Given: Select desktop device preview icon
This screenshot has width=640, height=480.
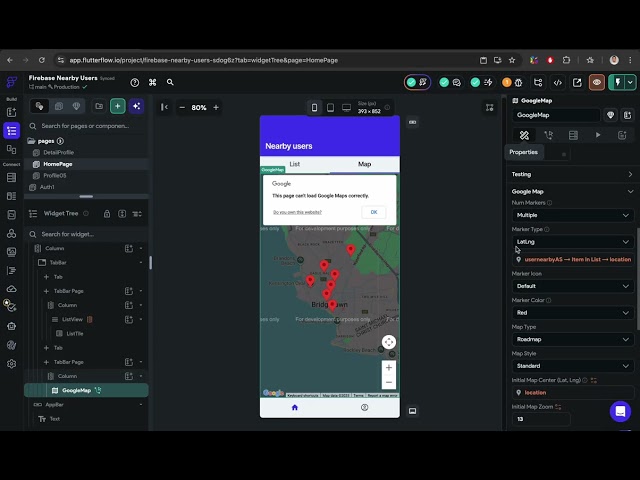Looking at the screenshot, I should tap(347, 107).
